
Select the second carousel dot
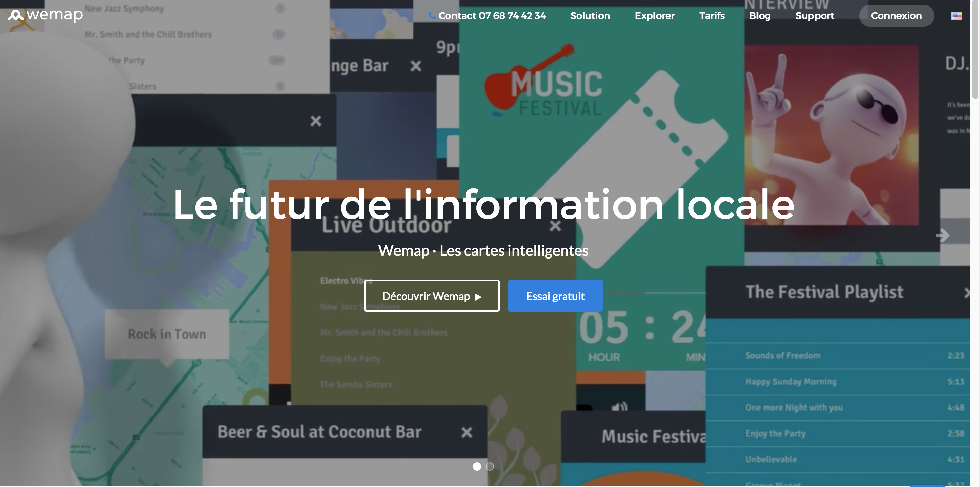pos(490,467)
